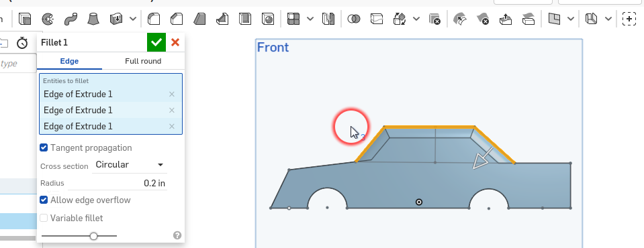Image resolution: width=644 pixels, height=248 pixels.
Task: Click the Entities to fillet selection box
Action: 111,104
